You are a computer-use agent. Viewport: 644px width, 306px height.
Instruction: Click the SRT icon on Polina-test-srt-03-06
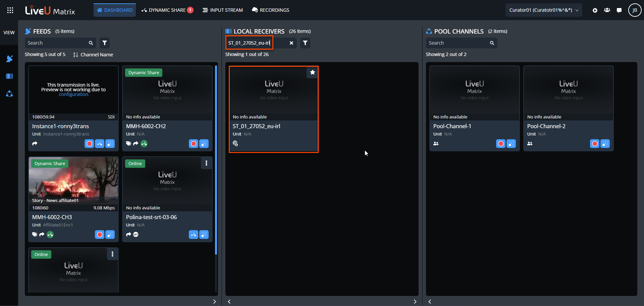136,235
